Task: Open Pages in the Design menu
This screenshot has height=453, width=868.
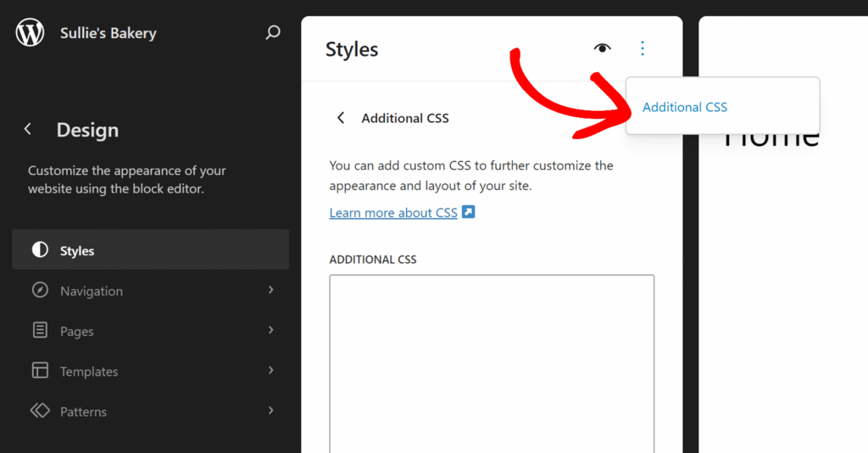Action: pyautogui.click(x=151, y=331)
